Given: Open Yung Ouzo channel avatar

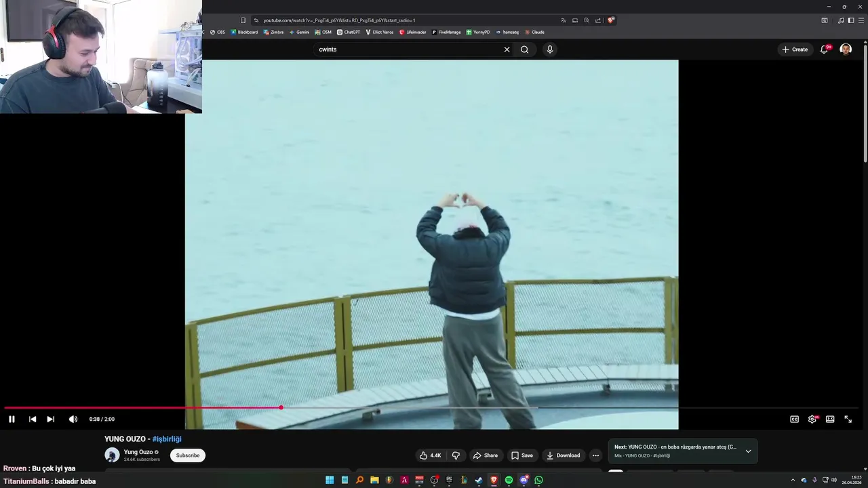Looking at the screenshot, I should click(x=112, y=455).
